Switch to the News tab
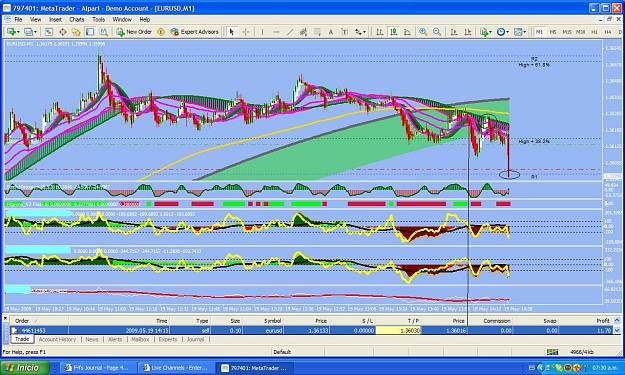The height and width of the screenshot is (375, 625). pyautogui.click(x=91, y=340)
